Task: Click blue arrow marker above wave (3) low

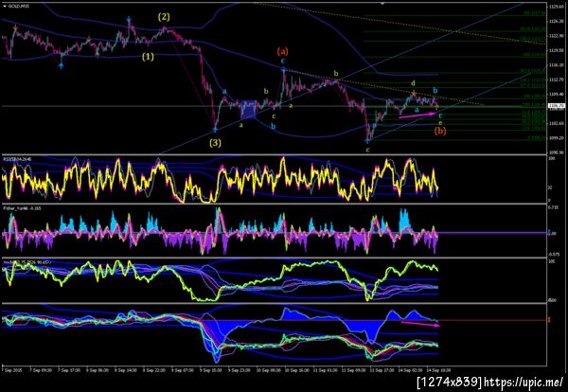Action: coord(215,128)
